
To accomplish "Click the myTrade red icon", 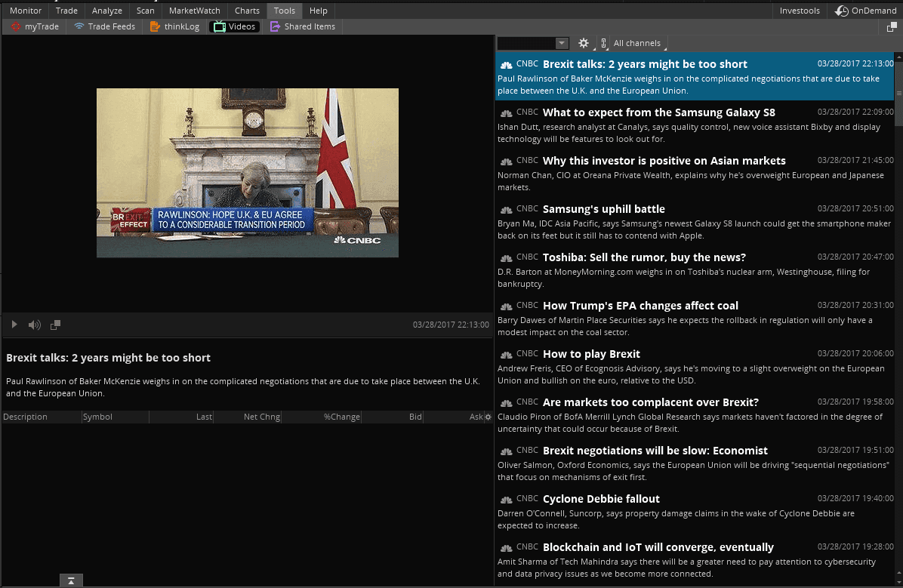I will (16, 26).
